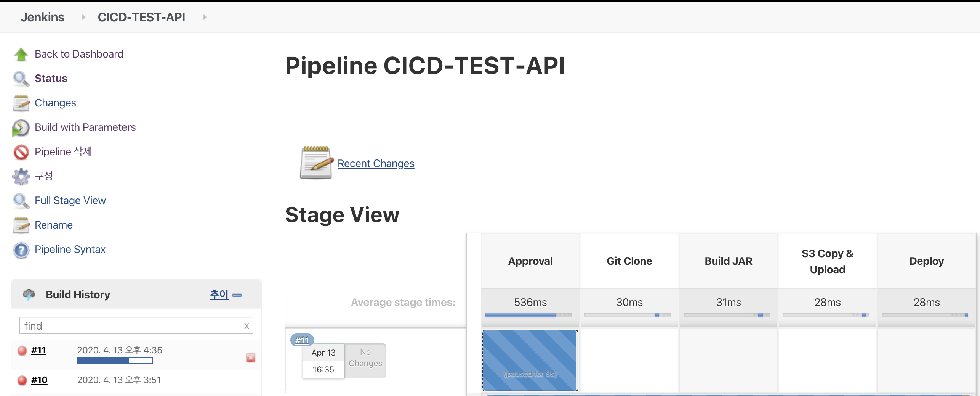The width and height of the screenshot is (980, 396).
Task: Click the 2020. 4. 13 오후 3:51 timestamp
Action: pos(119,380)
